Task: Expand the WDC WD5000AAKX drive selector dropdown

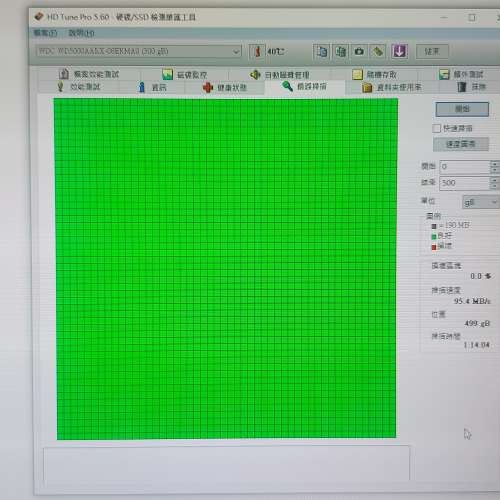Action: tap(236, 52)
